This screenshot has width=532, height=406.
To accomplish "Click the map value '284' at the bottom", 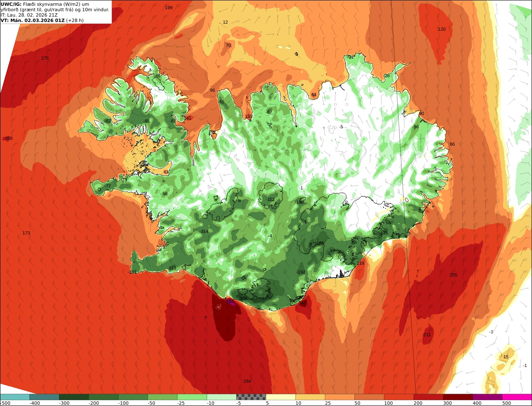I will click(247, 381).
